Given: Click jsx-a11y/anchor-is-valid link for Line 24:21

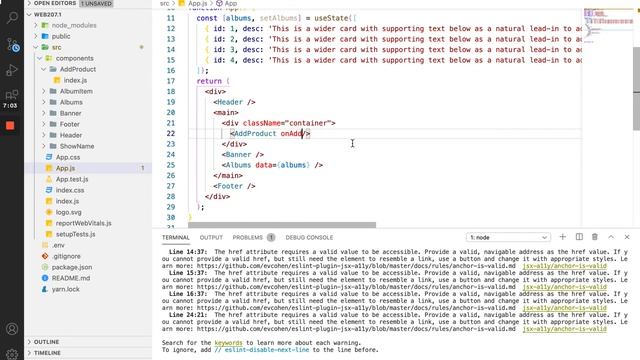Looking at the screenshot, I should pos(564,329).
